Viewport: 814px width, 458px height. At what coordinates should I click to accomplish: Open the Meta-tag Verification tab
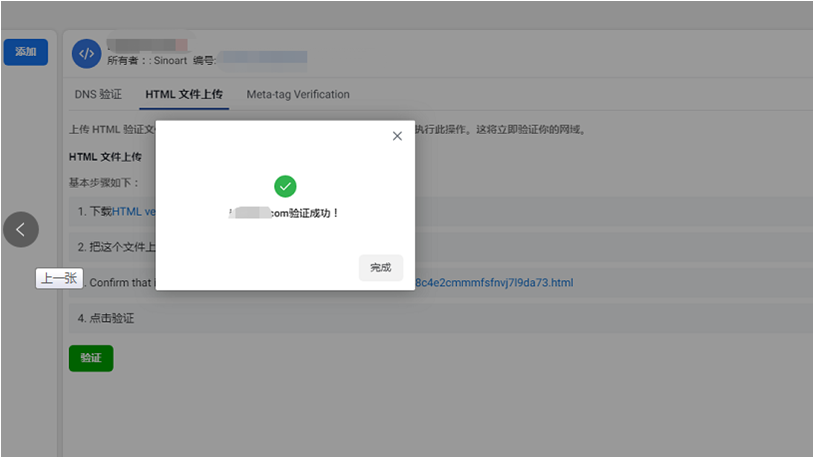[298, 95]
